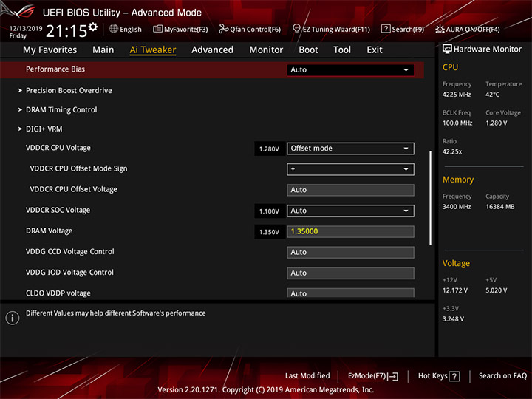532x399 pixels.
Task: Click Search on FAQ link
Action: pos(502,376)
